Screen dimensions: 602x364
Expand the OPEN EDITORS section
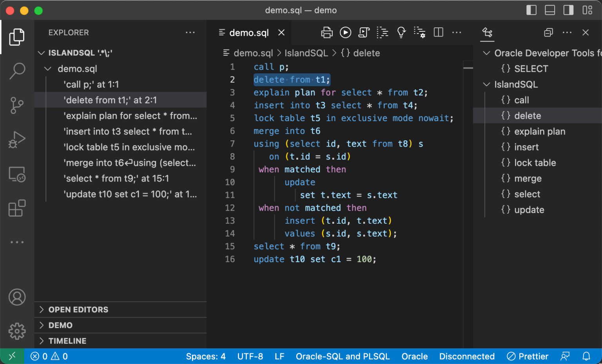78,310
